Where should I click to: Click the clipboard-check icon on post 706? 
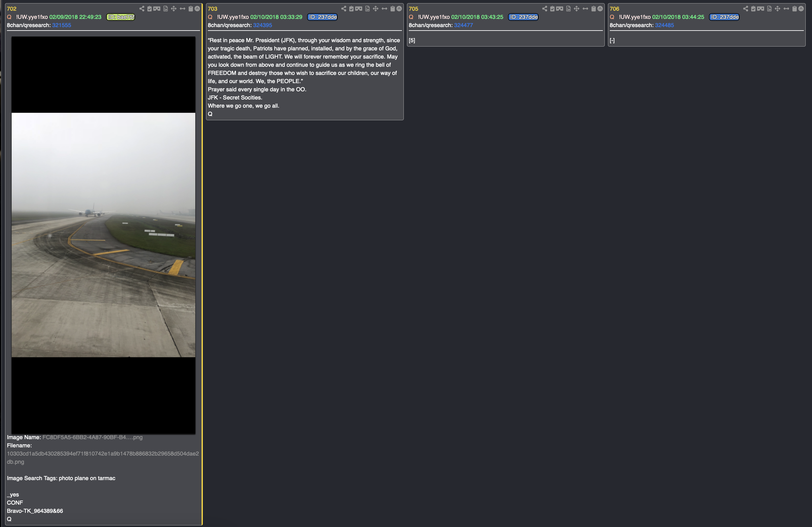pyautogui.click(x=753, y=8)
